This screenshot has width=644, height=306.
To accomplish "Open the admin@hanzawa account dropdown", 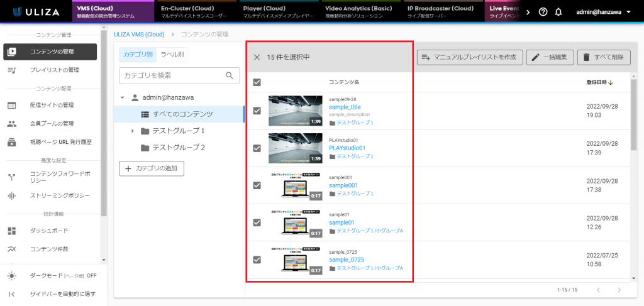I will [x=604, y=12].
